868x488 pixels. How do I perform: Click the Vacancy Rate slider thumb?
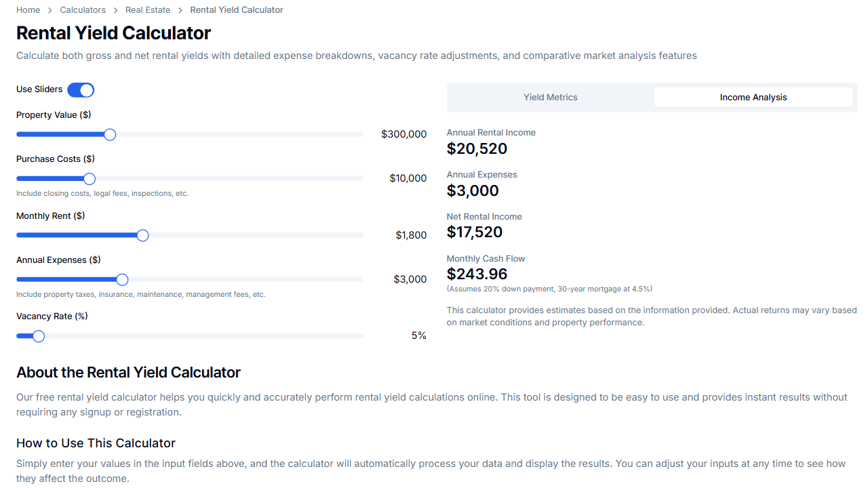click(39, 336)
